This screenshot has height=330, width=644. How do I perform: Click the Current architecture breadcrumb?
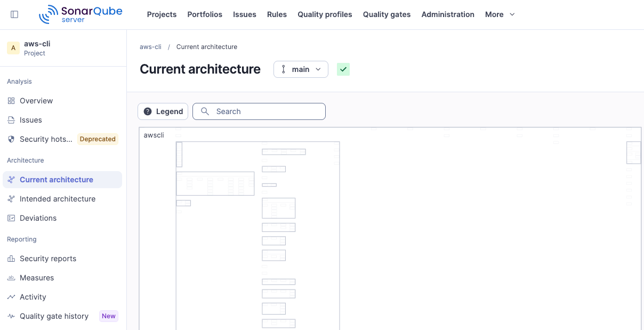[207, 47]
